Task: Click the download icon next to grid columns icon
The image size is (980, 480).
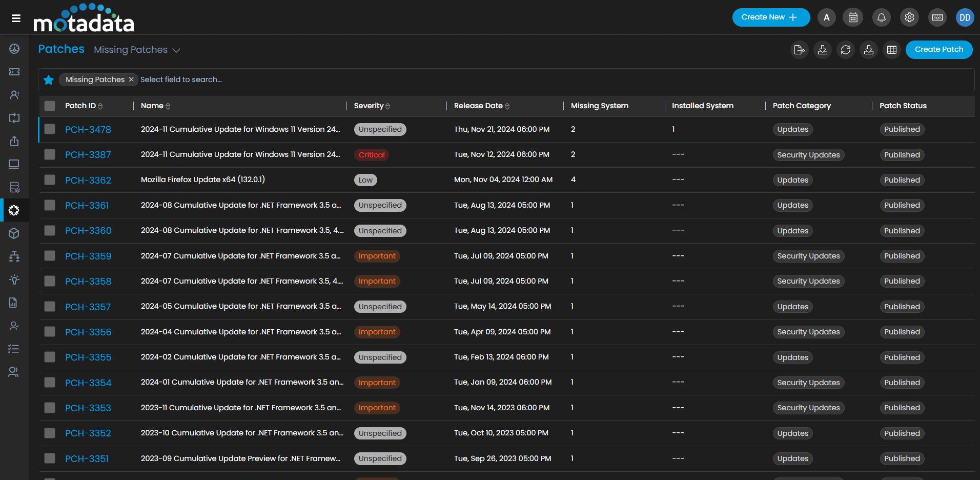Action: pyautogui.click(x=869, y=50)
